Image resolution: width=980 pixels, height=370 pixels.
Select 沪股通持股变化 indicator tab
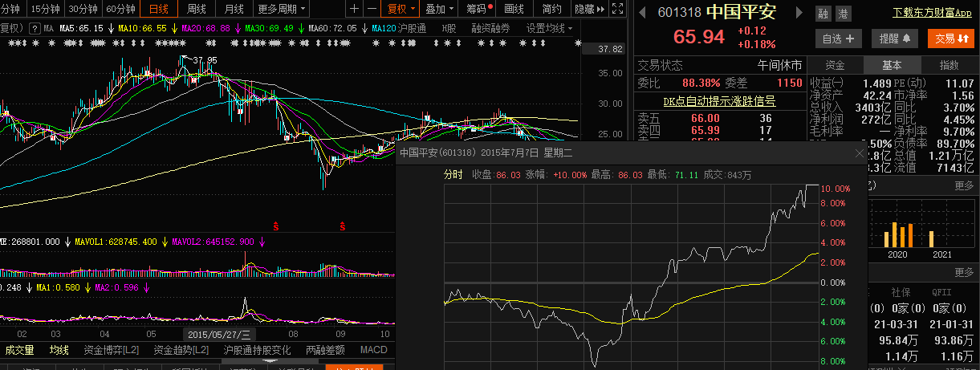pyautogui.click(x=257, y=350)
